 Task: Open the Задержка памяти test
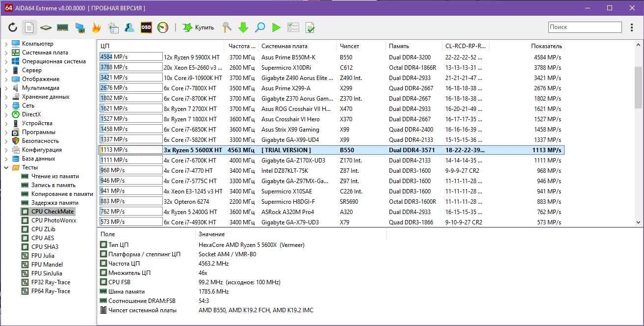click(x=55, y=203)
